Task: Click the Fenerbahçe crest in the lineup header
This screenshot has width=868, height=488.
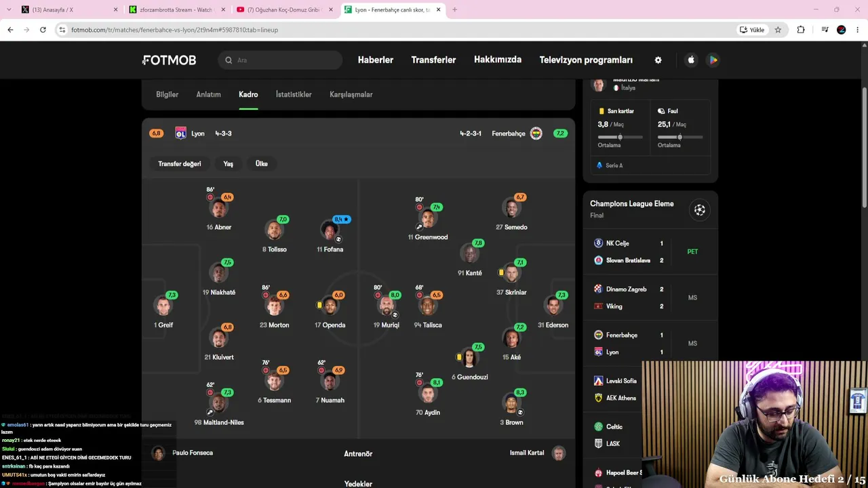Action: click(536, 134)
